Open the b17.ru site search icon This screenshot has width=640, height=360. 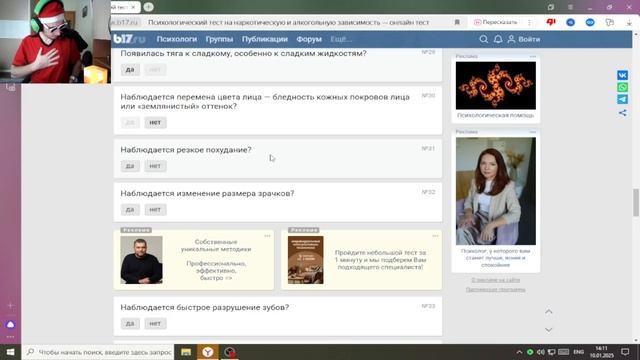(x=484, y=39)
